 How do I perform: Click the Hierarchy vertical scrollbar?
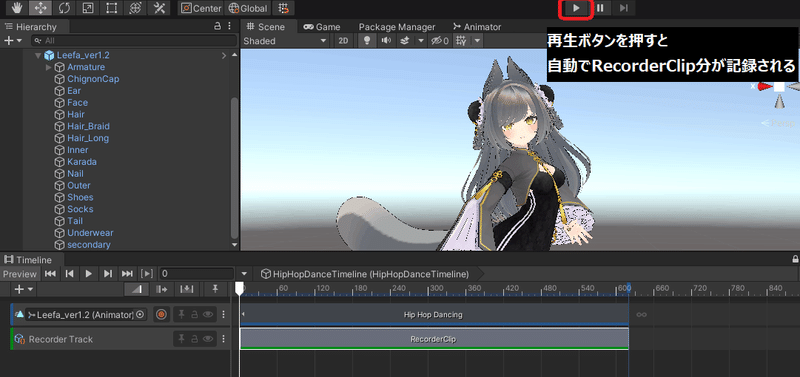(x=235, y=168)
